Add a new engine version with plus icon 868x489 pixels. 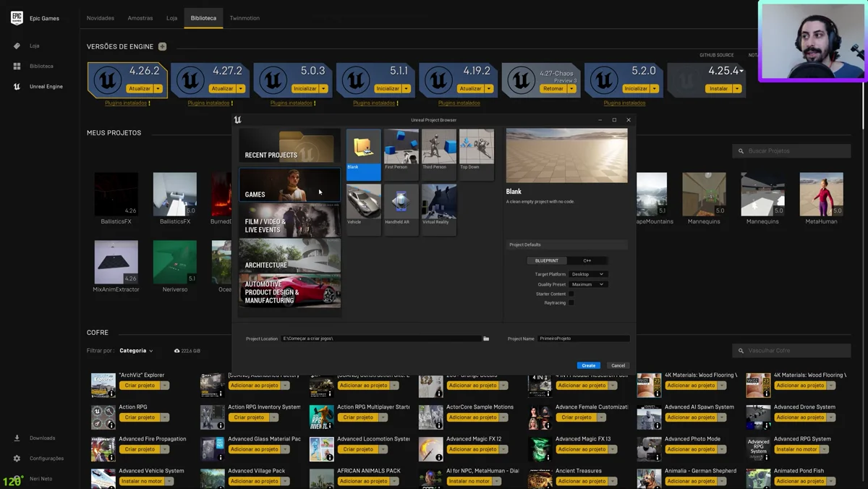pos(162,46)
